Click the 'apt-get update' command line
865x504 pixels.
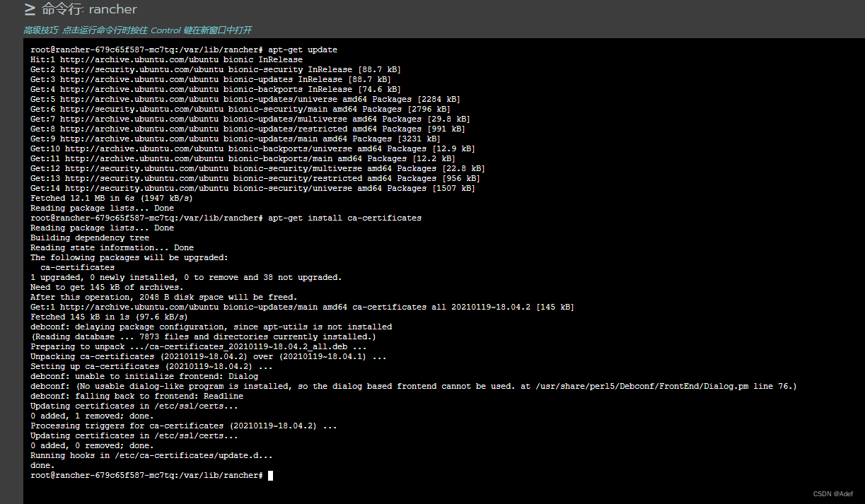(x=184, y=49)
